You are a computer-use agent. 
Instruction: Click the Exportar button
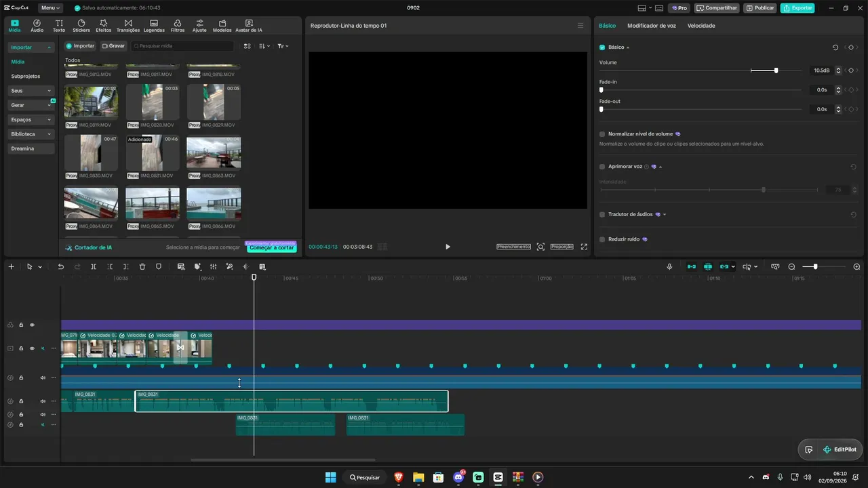coord(797,8)
